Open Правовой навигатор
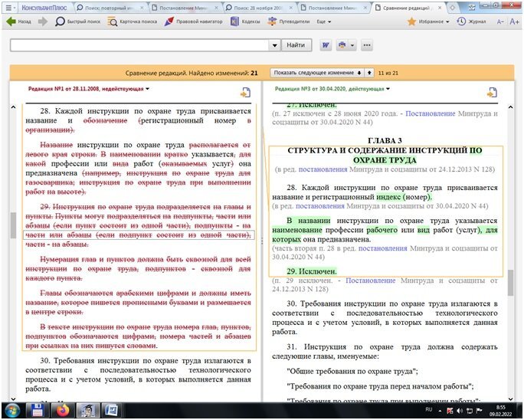This screenshot has width=524, height=420. (x=193, y=21)
